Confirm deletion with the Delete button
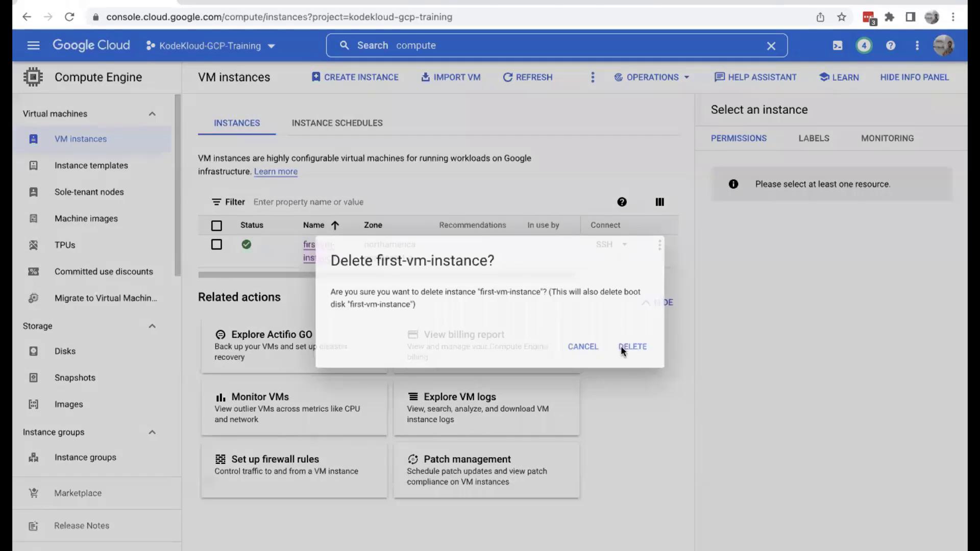Screen dimensions: 980x551 tap(633, 346)
